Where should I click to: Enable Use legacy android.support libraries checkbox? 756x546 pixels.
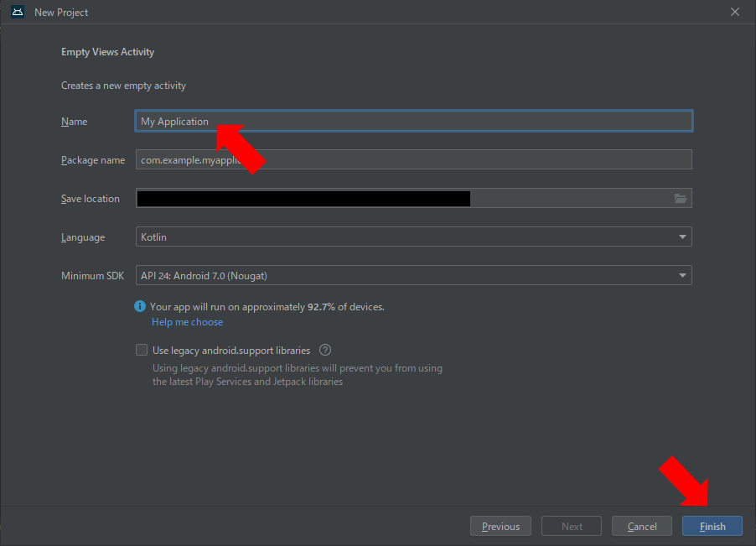click(x=142, y=350)
